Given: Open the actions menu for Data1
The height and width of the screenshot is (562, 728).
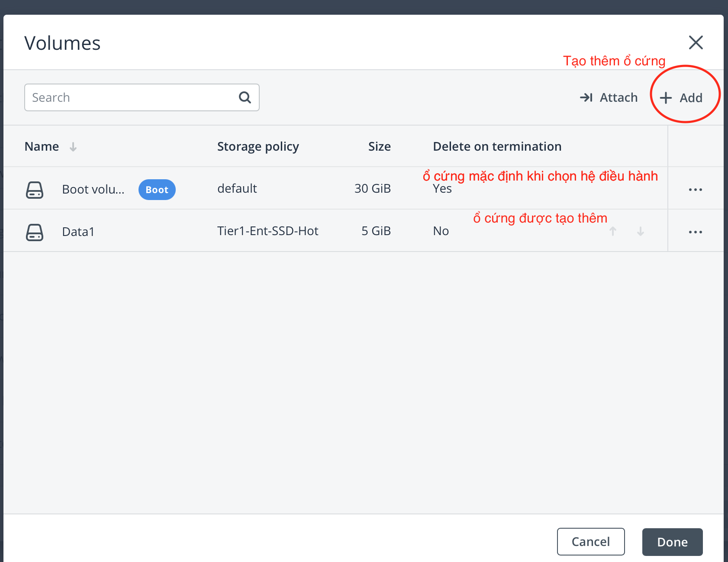Looking at the screenshot, I should pyautogui.click(x=695, y=232).
